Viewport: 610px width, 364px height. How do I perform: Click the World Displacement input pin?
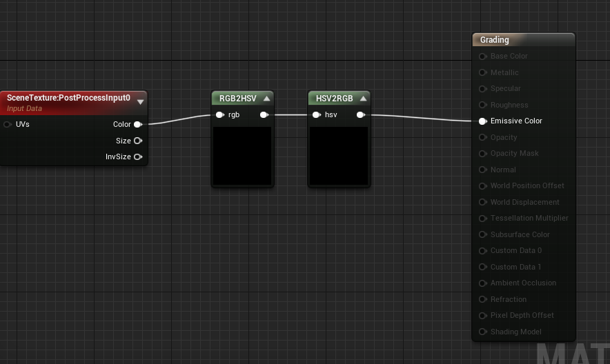point(483,202)
